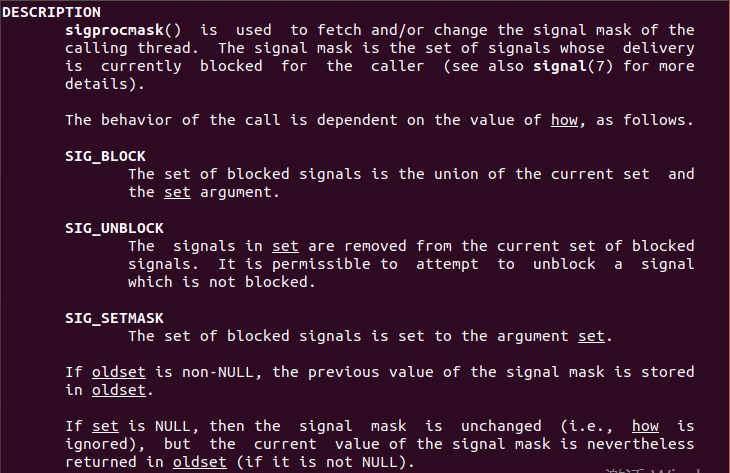Click the word "union" in SIG_BLOCK description
Screen dimensions: 730x473
click(457, 174)
